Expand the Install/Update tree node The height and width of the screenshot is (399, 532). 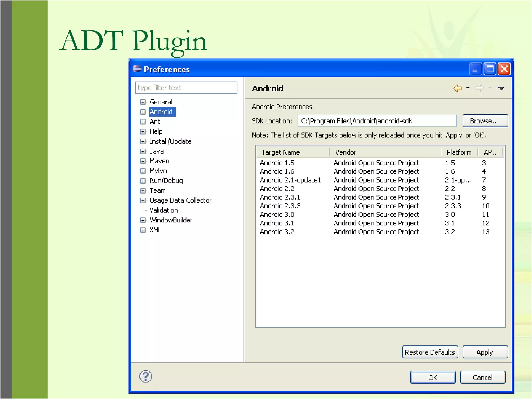tap(143, 142)
